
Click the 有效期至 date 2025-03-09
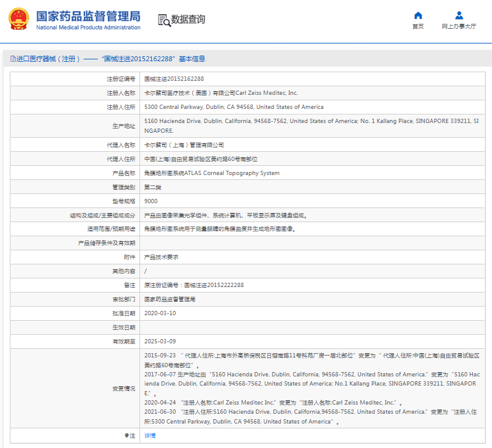(x=160, y=341)
